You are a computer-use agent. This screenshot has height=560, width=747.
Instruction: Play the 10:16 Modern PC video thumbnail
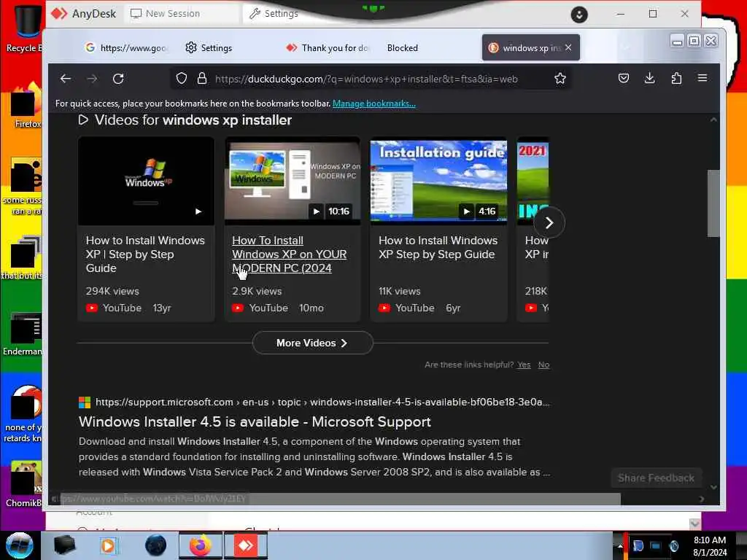[293, 181]
